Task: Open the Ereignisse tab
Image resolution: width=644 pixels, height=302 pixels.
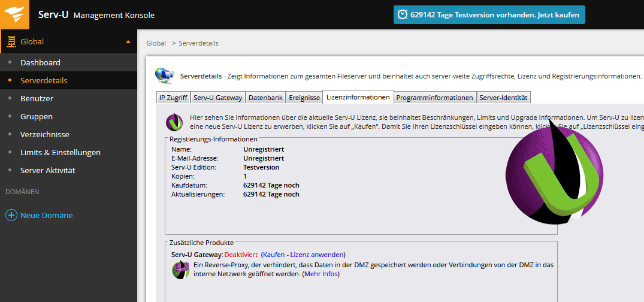Action: pos(304,98)
